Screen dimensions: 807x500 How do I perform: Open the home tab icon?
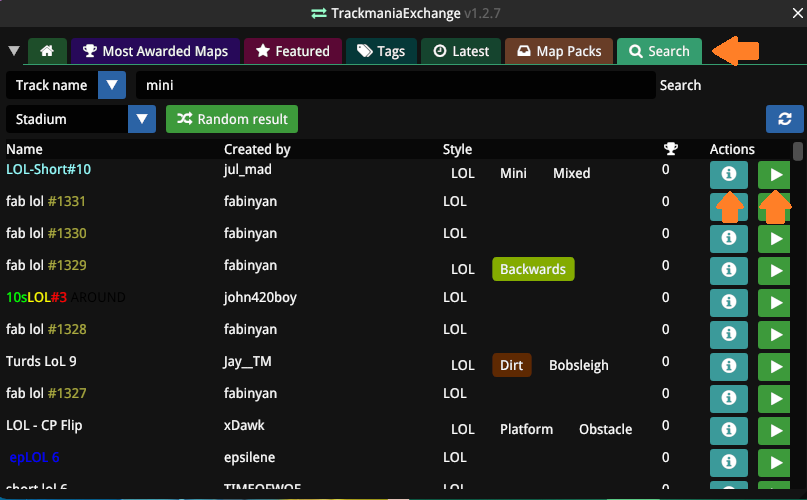coord(47,51)
